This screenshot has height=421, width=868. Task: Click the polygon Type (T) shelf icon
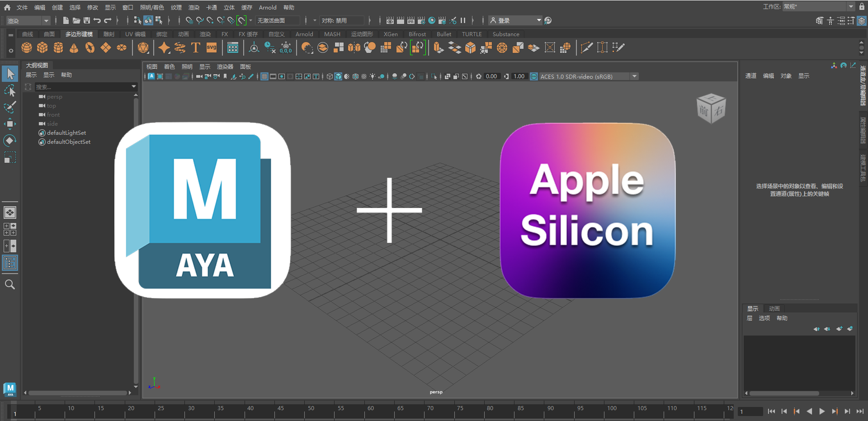[196, 47]
